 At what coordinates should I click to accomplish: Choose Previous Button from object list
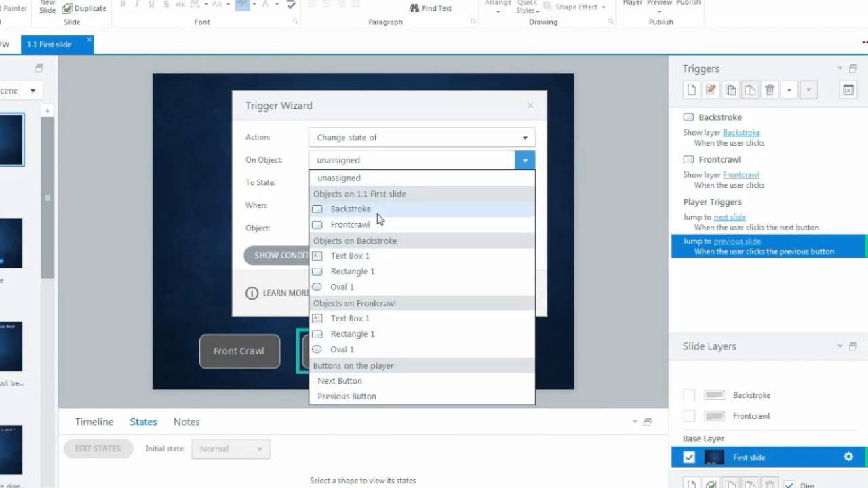coord(422,396)
